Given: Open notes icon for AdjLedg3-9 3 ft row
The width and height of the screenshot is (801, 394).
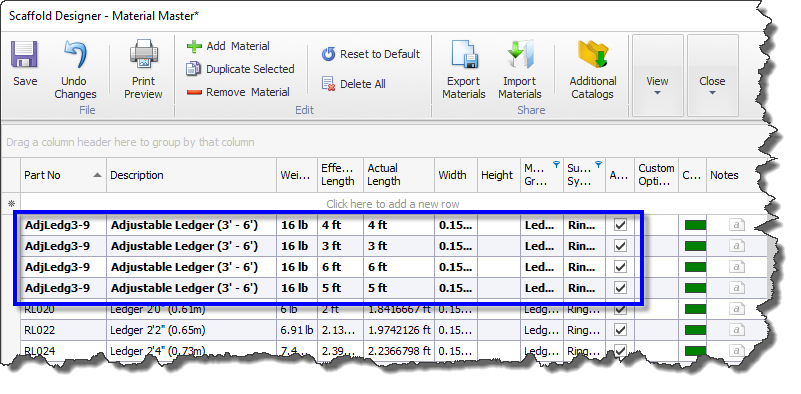Looking at the screenshot, I should point(736,246).
